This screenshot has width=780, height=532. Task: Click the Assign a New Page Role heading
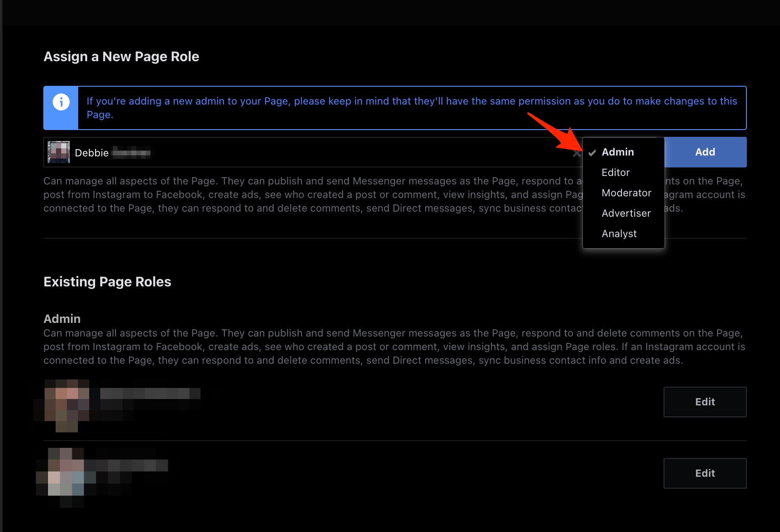pos(122,57)
